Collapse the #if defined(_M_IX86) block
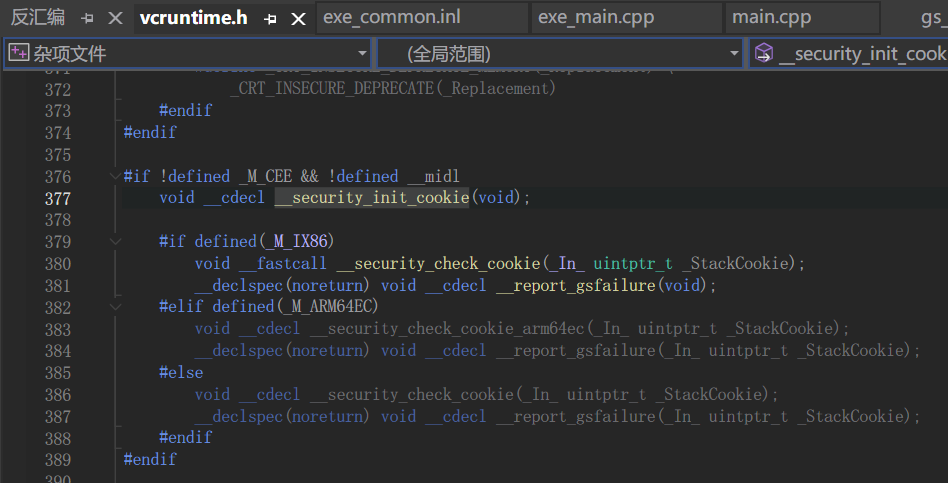 (114, 242)
